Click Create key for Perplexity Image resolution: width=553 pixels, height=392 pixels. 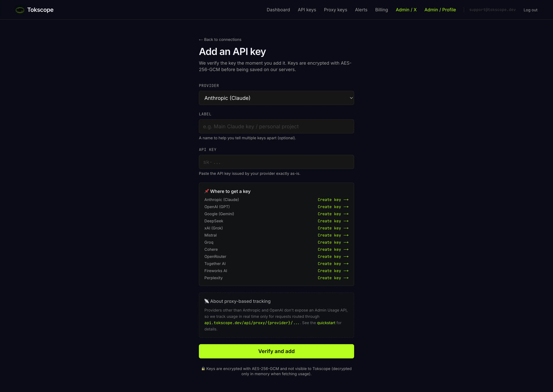pyautogui.click(x=333, y=278)
